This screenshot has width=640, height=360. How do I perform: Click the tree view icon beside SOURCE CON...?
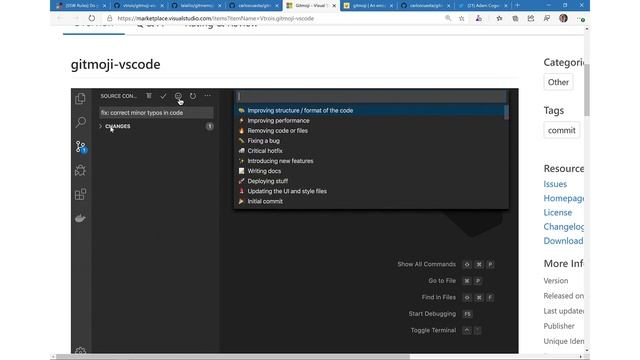click(x=149, y=96)
